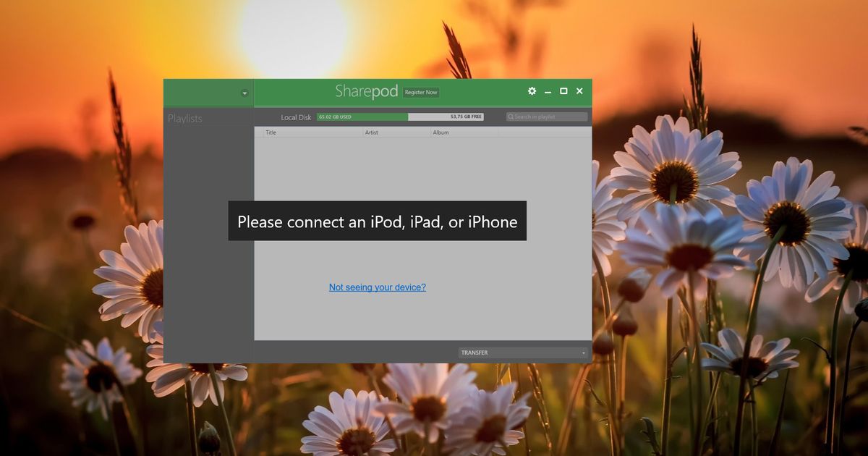Click the Local Disk label
Image resolution: width=868 pixels, height=456 pixels.
(296, 117)
